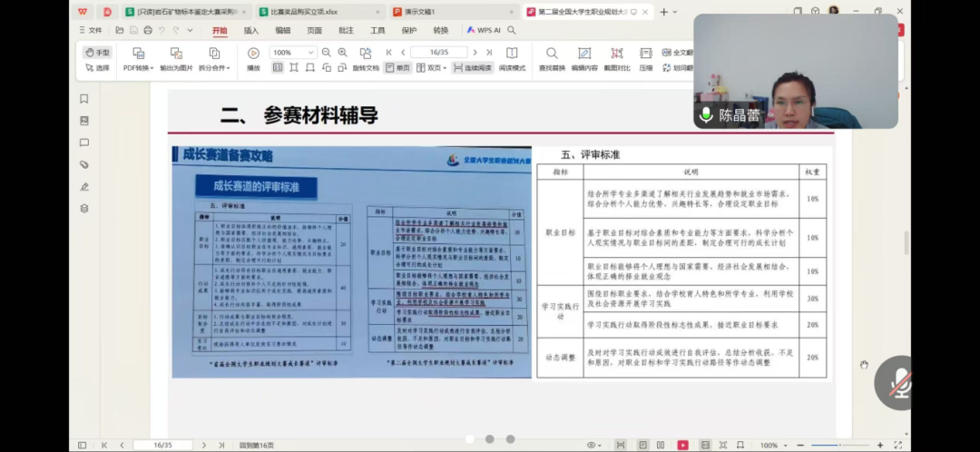980x452 pixels.
Task: Open the attachments paperclip panel
Action: (x=84, y=164)
